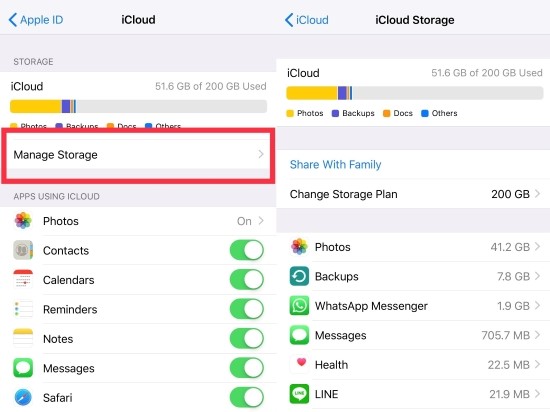Viewport: 550px width, 412px height.
Task: Click the orange Docs legend swatch in iCloud Storage
Action: pyautogui.click(x=387, y=113)
